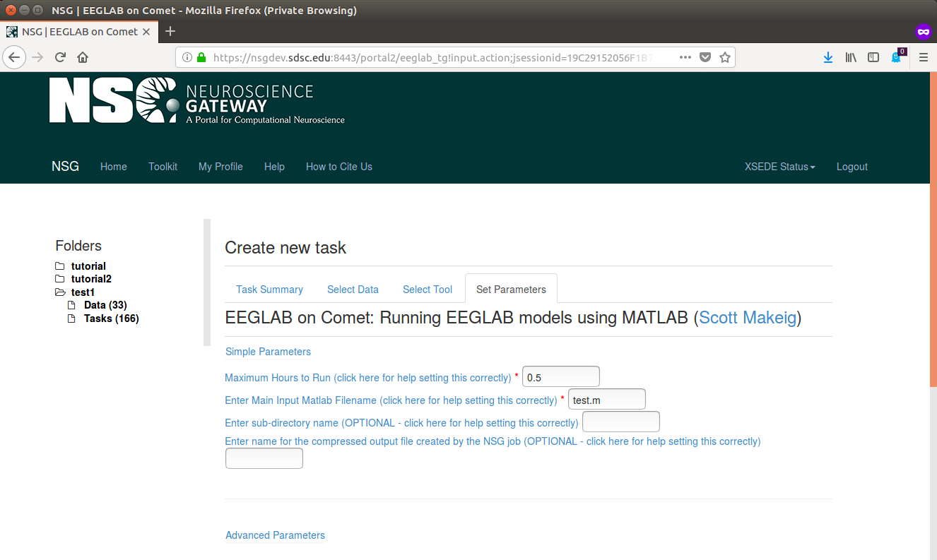This screenshot has height=560, width=937.
Task: Expand the Simple Parameters section
Action: [268, 352]
